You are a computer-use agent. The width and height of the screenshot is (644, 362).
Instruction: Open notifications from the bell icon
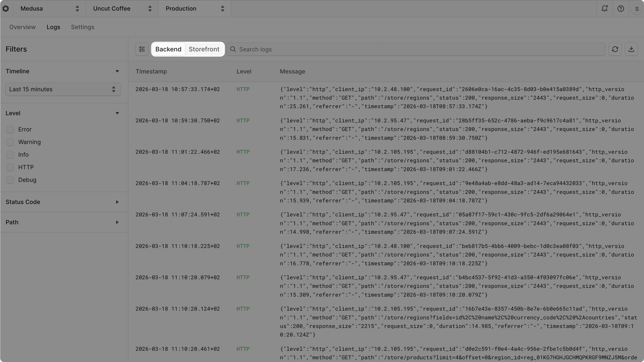(604, 9)
